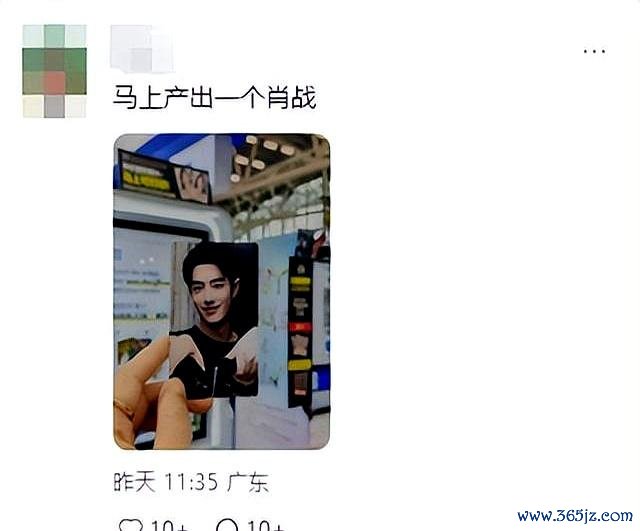This screenshot has width=640, height=531.
Task: Tap the heart like icon
Action: coord(130,525)
